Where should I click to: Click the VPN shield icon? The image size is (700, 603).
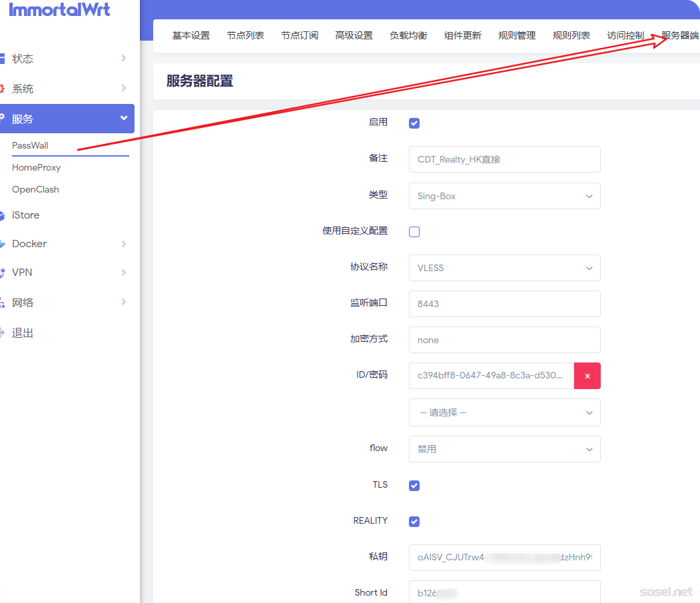click(2, 273)
